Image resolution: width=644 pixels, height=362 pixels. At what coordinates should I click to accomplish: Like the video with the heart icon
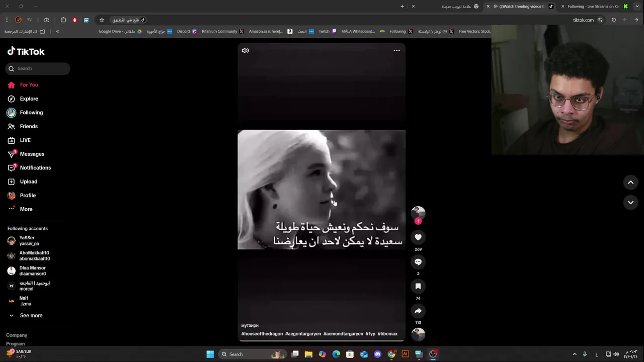pyautogui.click(x=418, y=237)
